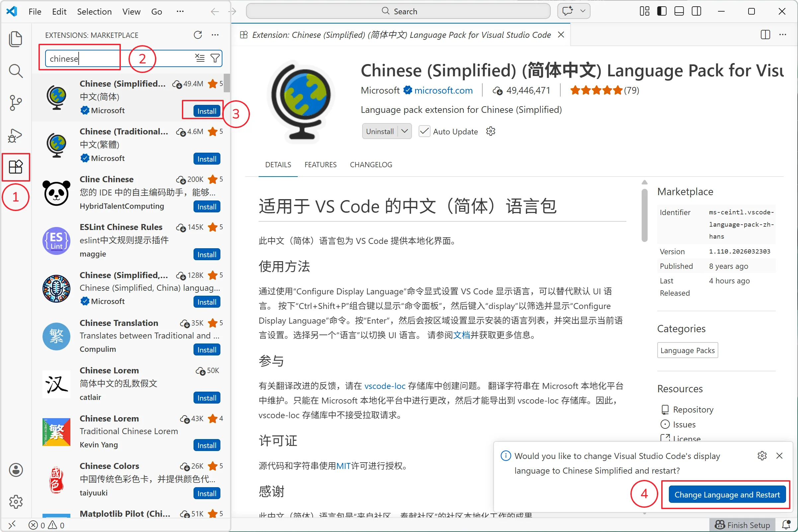Expand the Uninstall dropdown arrow
The width and height of the screenshot is (798, 532).
point(404,131)
